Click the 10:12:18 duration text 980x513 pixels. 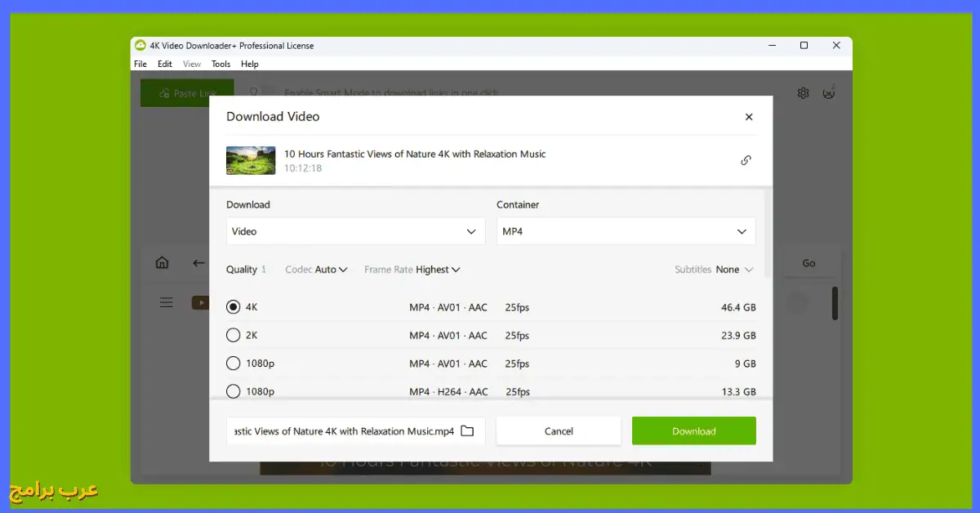(x=303, y=168)
